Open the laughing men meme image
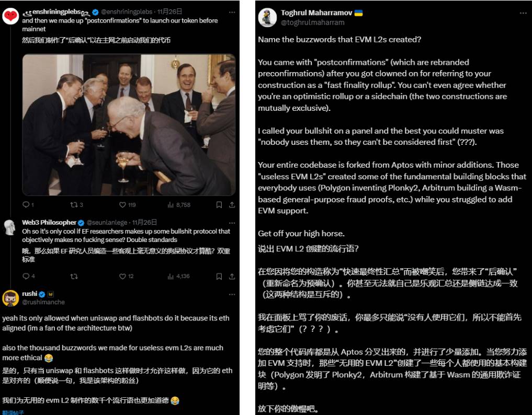This screenshot has height=415, width=532. (x=129, y=125)
